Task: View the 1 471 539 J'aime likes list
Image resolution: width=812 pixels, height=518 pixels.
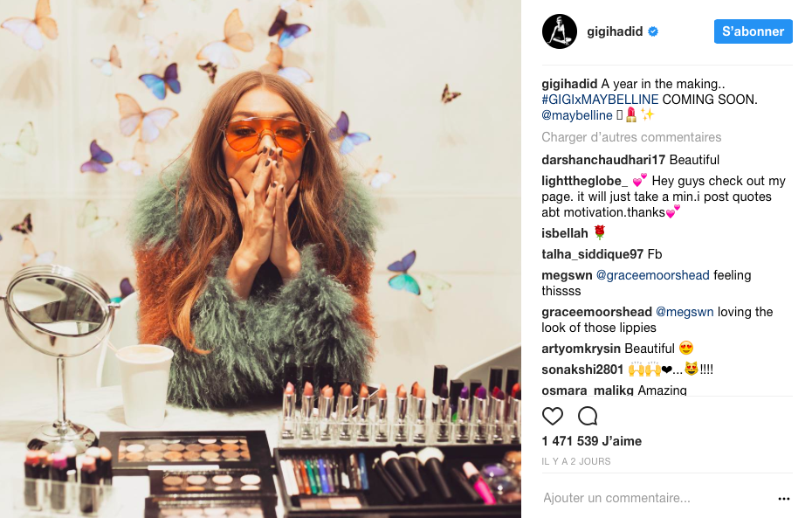Action: (x=591, y=441)
